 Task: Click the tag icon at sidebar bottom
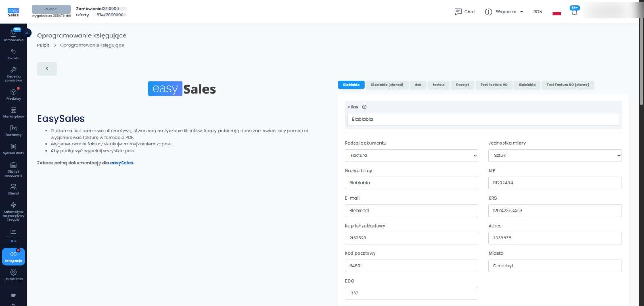click(x=13, y=295)
